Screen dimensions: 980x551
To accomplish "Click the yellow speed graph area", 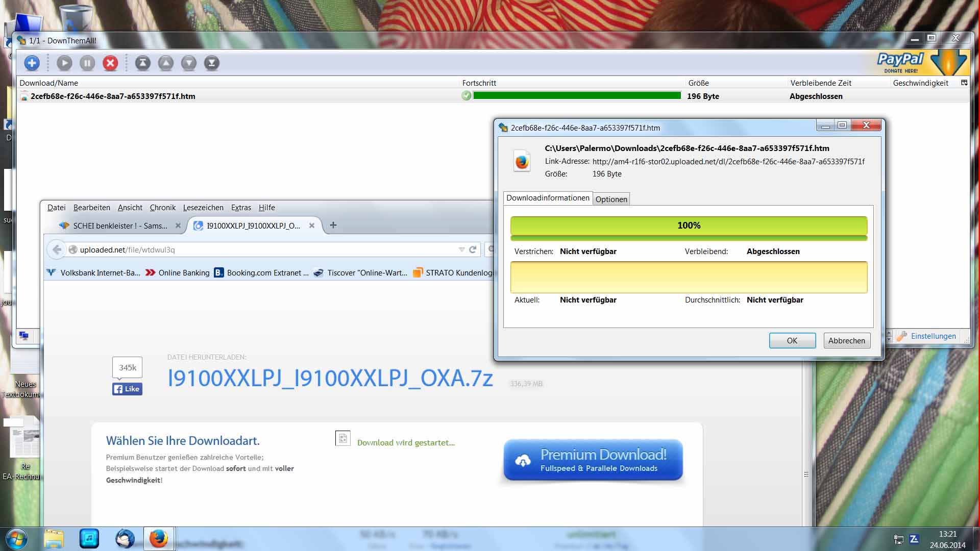I will [x=689, y=277].
